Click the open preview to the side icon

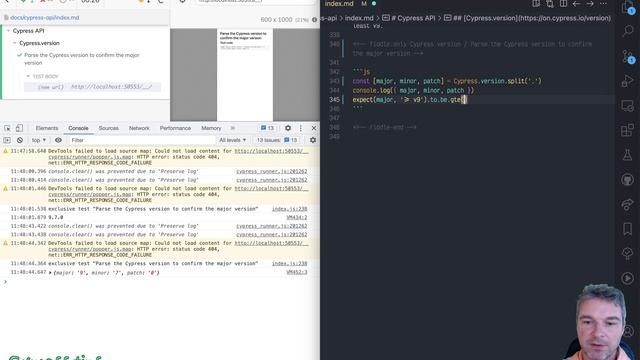[x=536, y=4]
